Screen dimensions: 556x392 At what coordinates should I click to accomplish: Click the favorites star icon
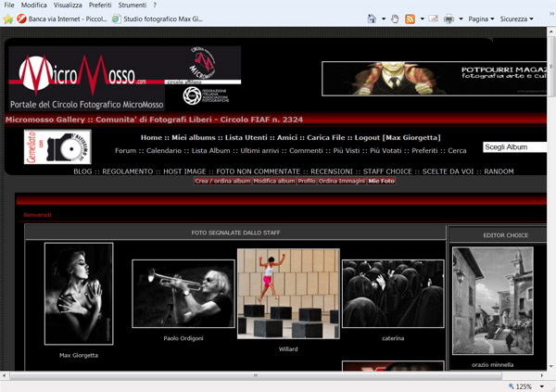click(7, 19)
